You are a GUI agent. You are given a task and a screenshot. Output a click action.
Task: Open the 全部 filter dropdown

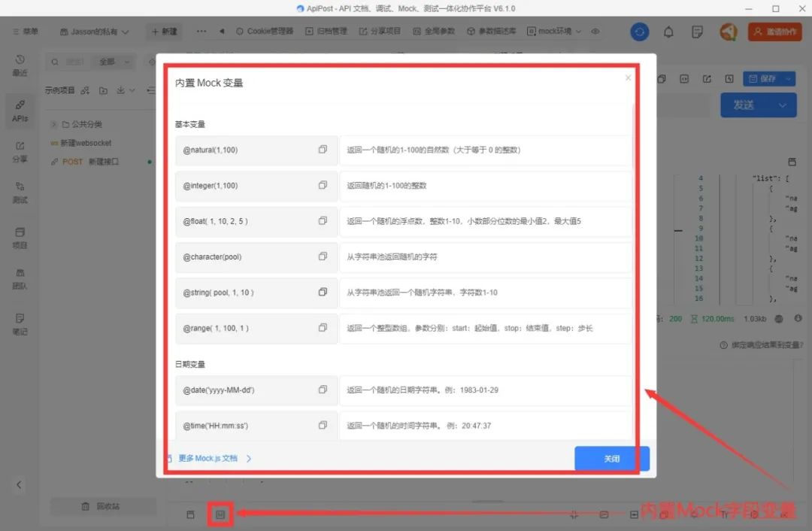tap(114, 62)
